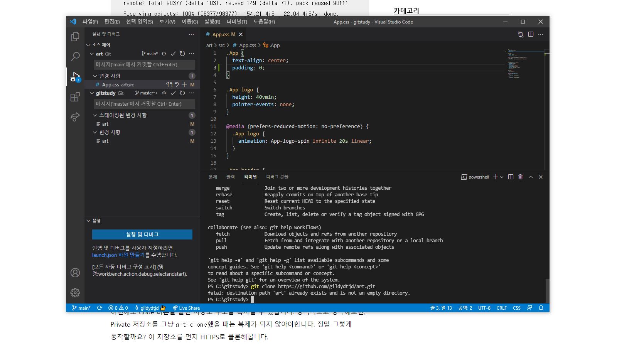Commit checkmark for art repository
This screenshot has width=644, height=344.
point(173,54)
